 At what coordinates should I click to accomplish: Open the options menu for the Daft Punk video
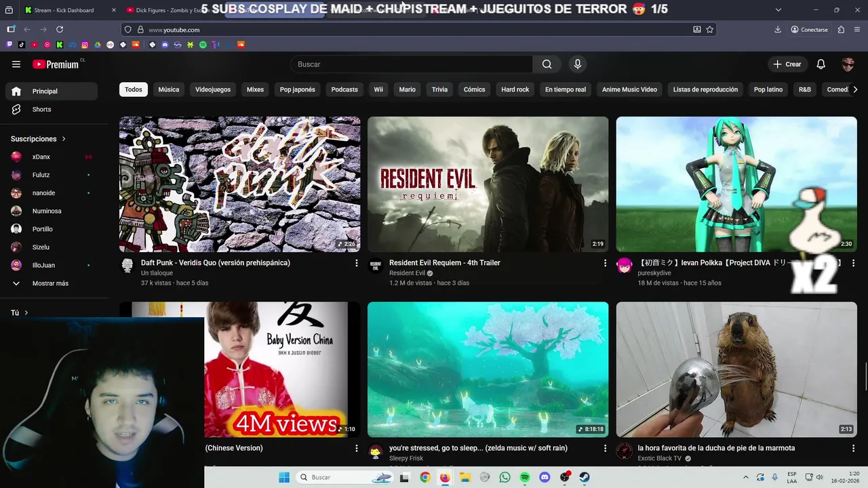coord(357,263)
